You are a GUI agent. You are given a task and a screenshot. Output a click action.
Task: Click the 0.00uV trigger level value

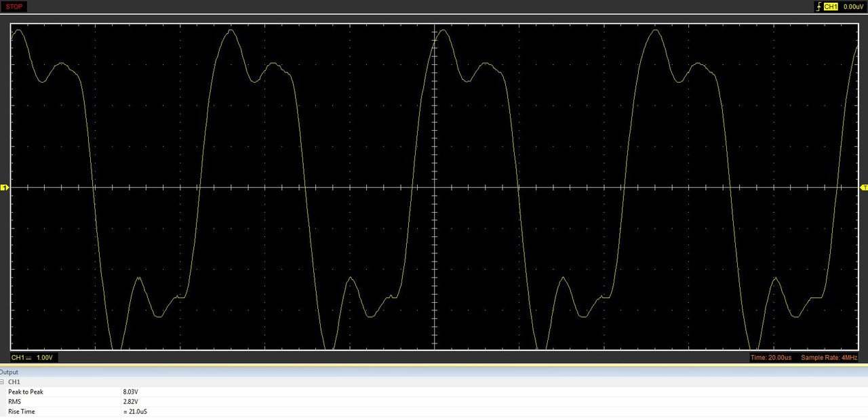[853, 7]
